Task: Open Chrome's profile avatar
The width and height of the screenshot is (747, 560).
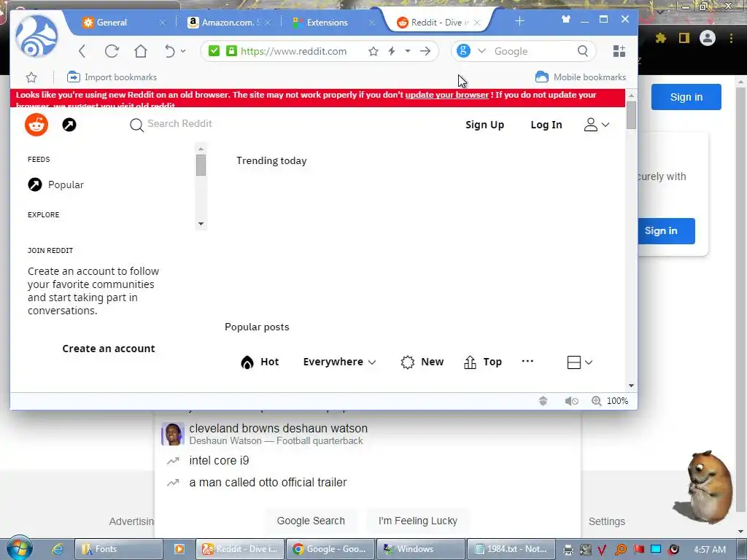Action: [708, 38]
